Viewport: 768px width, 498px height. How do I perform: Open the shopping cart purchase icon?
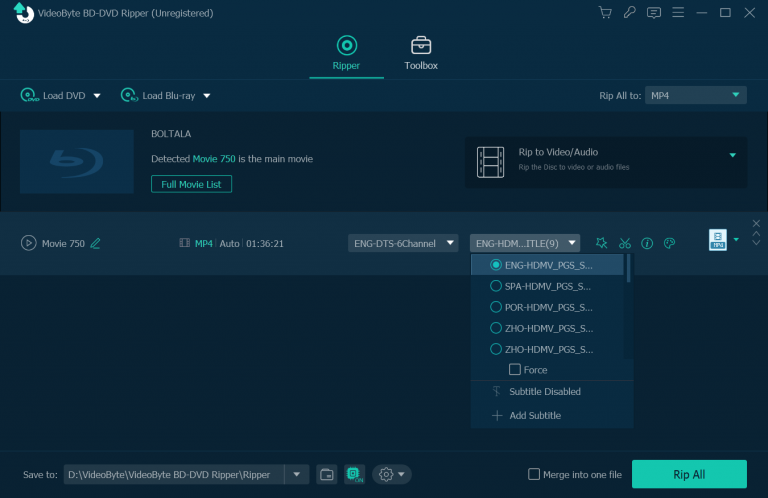pyautogui.click(x=605, y=12)
